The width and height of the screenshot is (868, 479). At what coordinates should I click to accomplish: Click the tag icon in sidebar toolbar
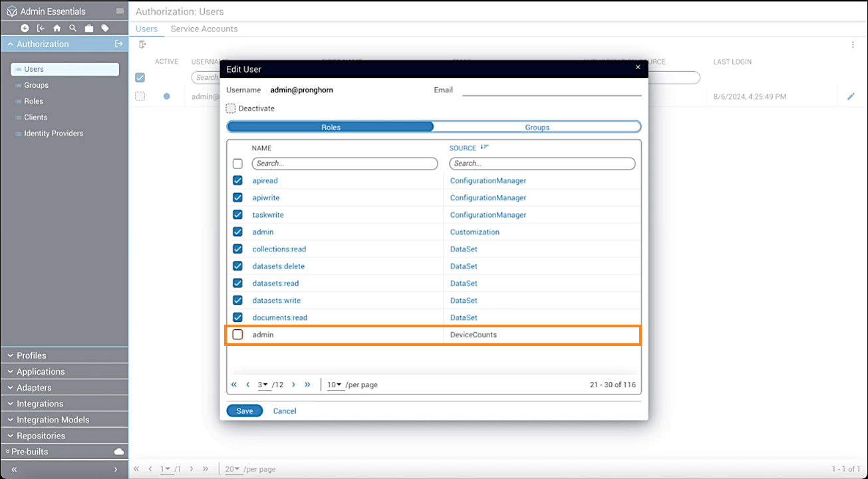click(x=105, y=28)
